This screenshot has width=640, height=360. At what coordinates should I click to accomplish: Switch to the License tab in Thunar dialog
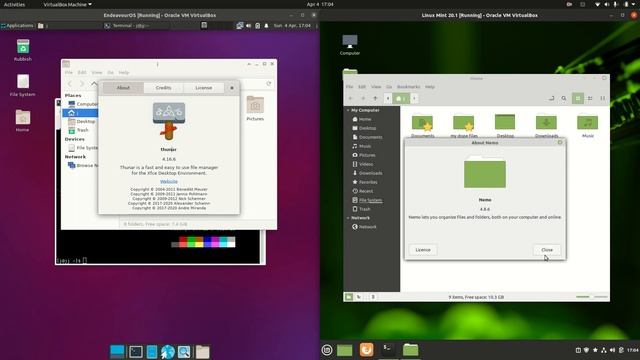point(203,88)
